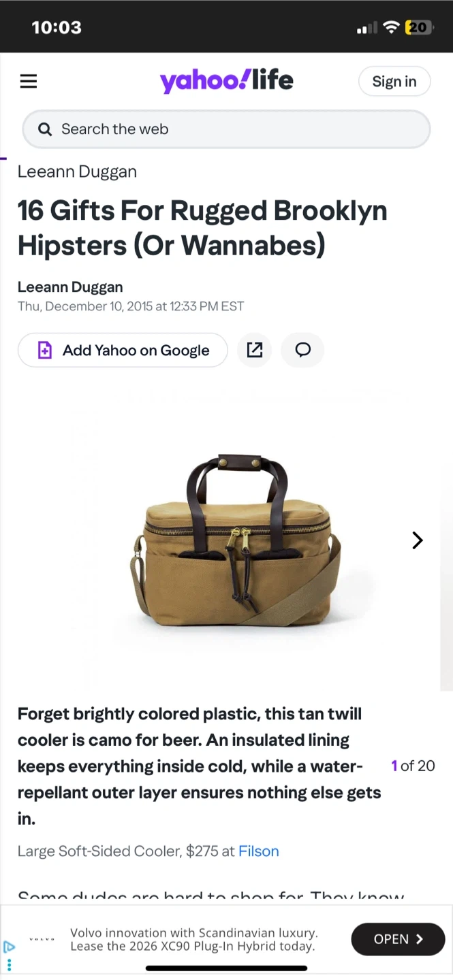
Task: Open ad options three-dot icon
Action: 9,964
